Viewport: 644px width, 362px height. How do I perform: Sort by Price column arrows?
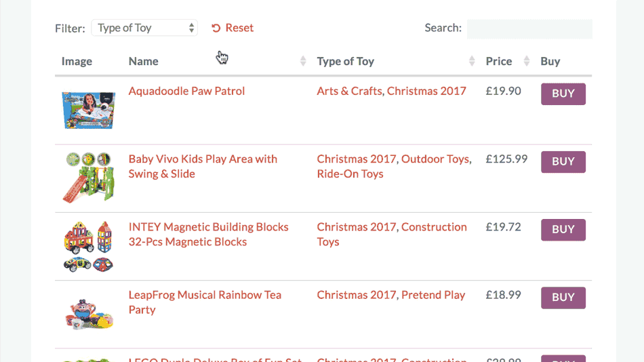tap(527, 61)
